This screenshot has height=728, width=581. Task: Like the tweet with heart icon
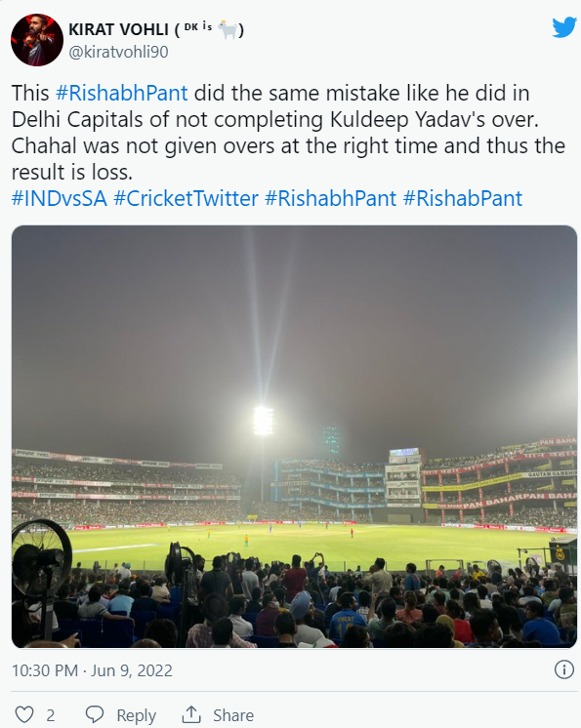pyautogui.click(x=24, y=714)
